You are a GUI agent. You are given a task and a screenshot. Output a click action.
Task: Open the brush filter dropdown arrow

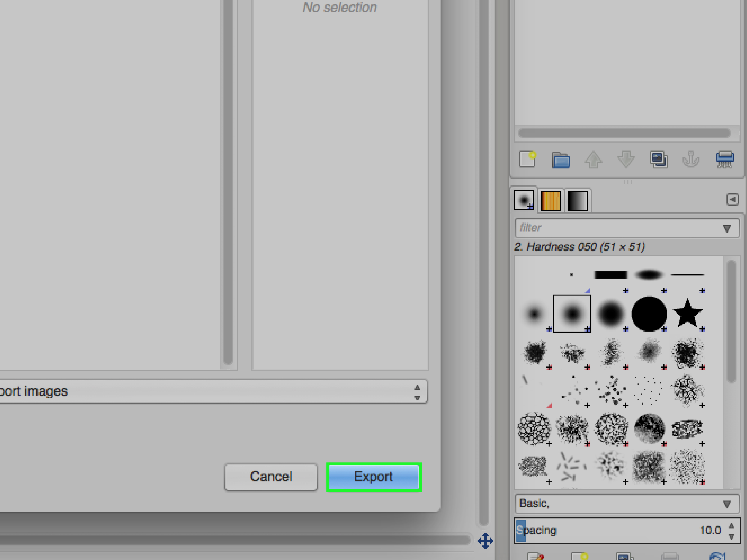pyautogui.click(x=727, y=229)
